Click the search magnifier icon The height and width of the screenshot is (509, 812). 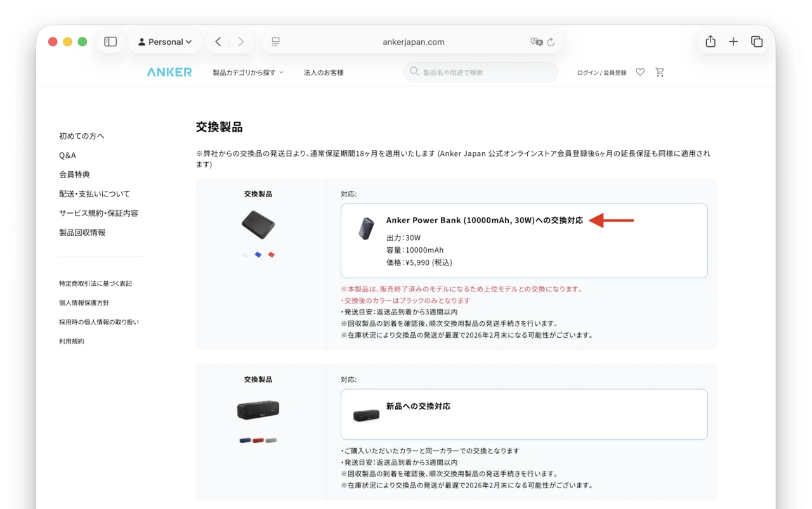click(x=415, y=72)
